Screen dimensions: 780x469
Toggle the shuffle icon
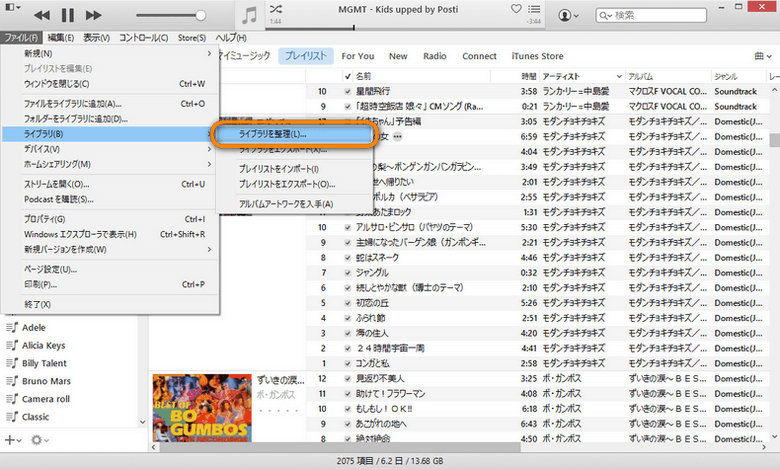coord(276,9)
